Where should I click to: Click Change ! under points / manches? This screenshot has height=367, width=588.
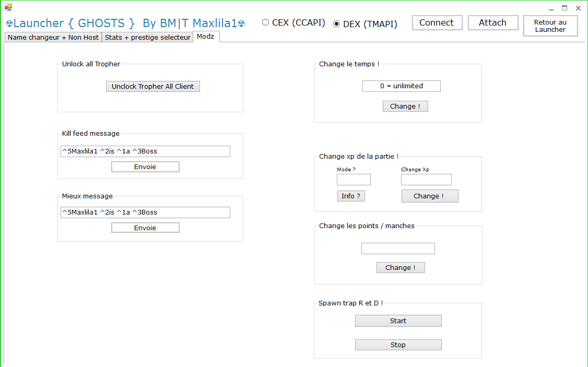pos(401,268)
